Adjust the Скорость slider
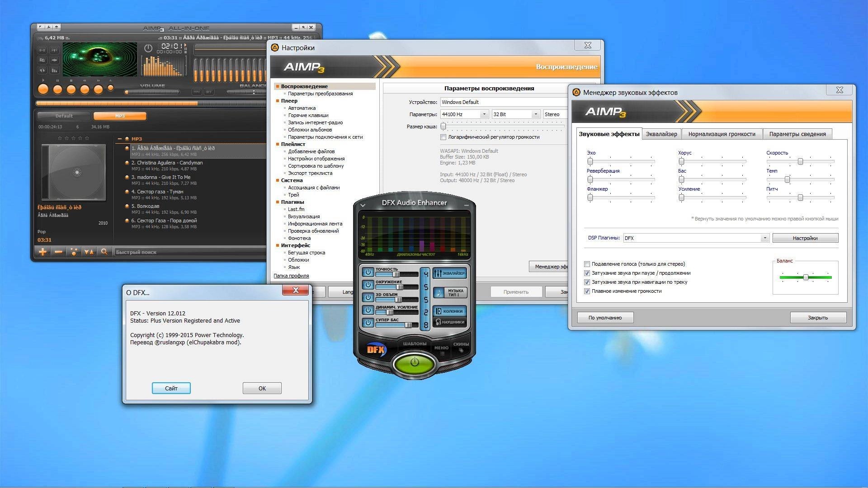 (800, 161)
